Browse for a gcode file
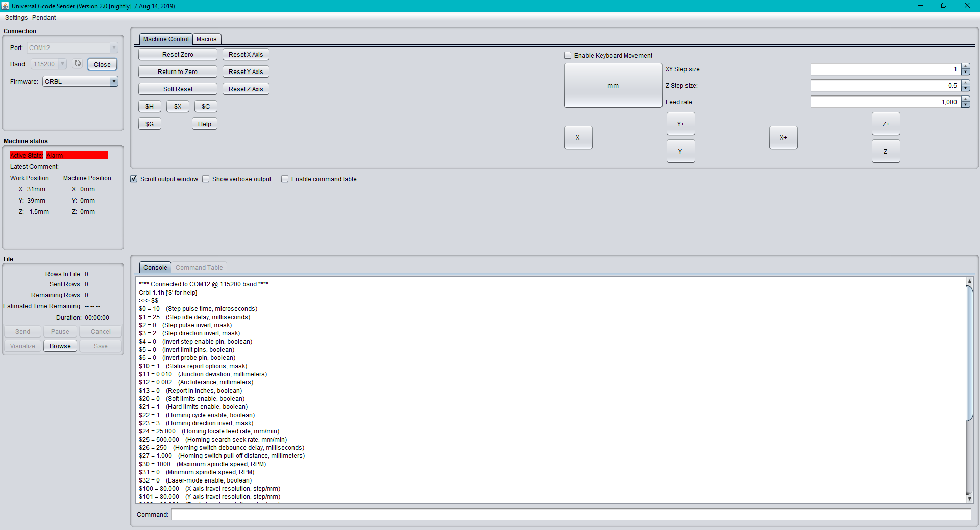This screenshot has width=980, height=530. 60,346
